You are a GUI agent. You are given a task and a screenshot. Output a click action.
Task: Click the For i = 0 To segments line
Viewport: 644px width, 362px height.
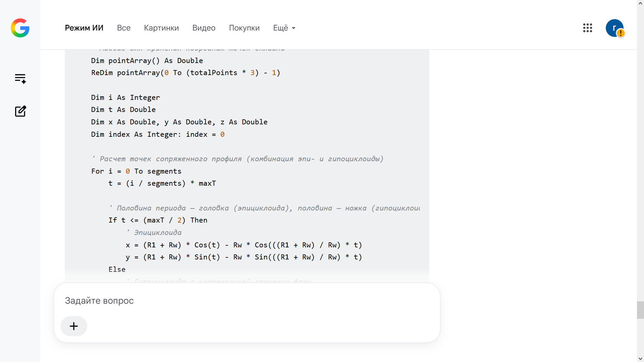(136, 171)
